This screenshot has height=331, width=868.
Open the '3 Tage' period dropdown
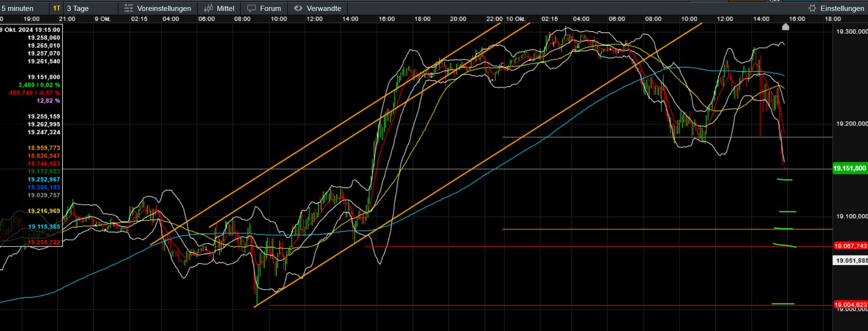90,8
